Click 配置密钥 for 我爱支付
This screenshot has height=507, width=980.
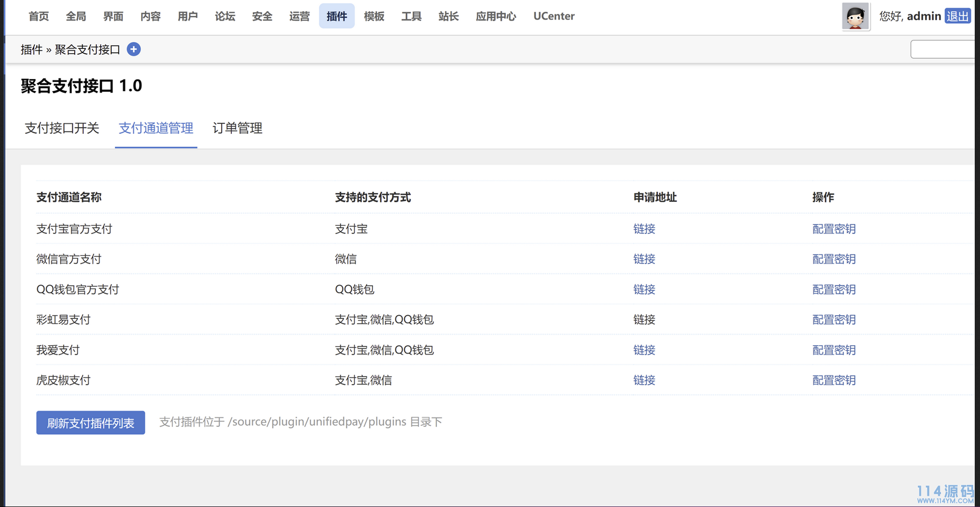(x=834, y=350)
